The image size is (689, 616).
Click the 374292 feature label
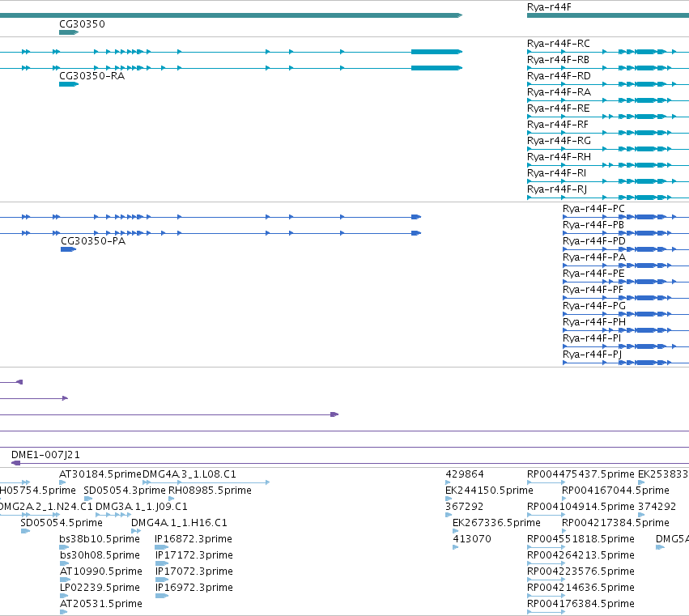(657, 507)
